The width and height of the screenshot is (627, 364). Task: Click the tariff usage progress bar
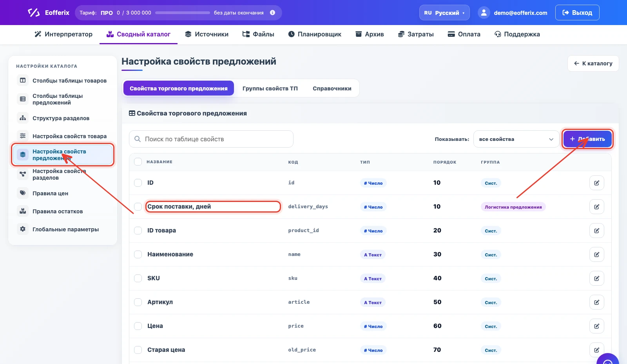[183, 13]
